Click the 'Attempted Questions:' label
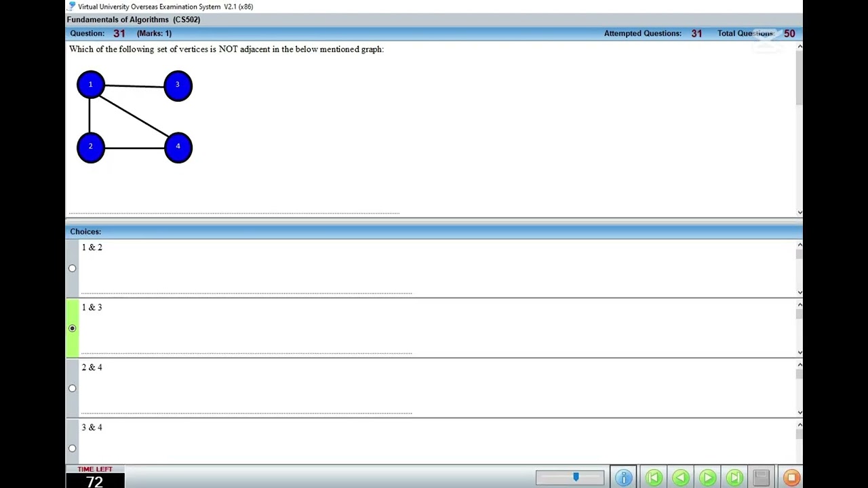Viewport: 868px width, 488px height. click(x=643, y=33)
